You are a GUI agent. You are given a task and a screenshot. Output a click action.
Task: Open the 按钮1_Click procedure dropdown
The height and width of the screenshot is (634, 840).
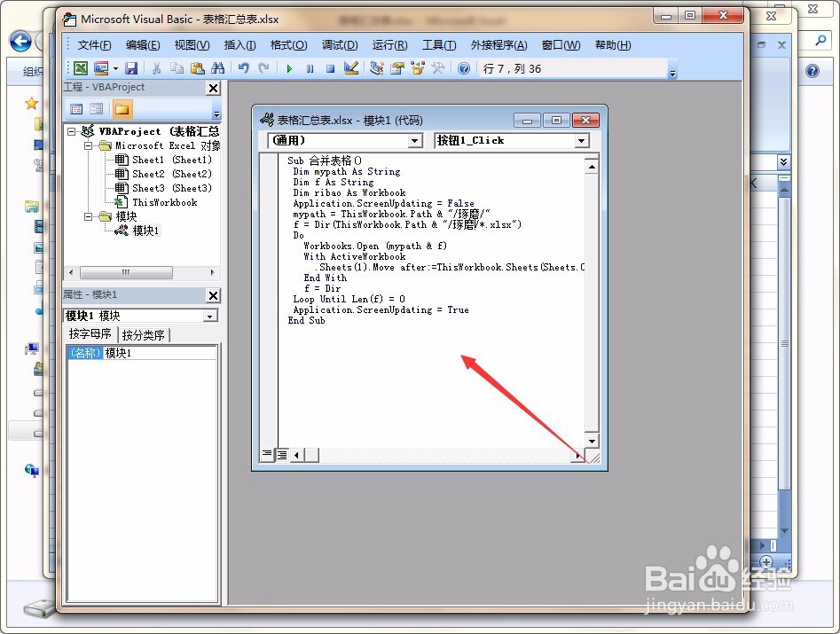(x=582, y=141)
